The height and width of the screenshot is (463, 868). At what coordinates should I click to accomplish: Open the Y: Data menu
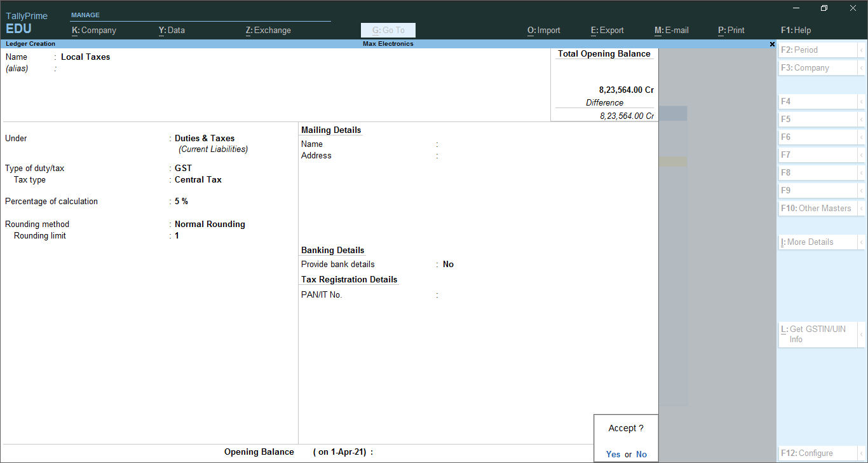tap(172, 30)
